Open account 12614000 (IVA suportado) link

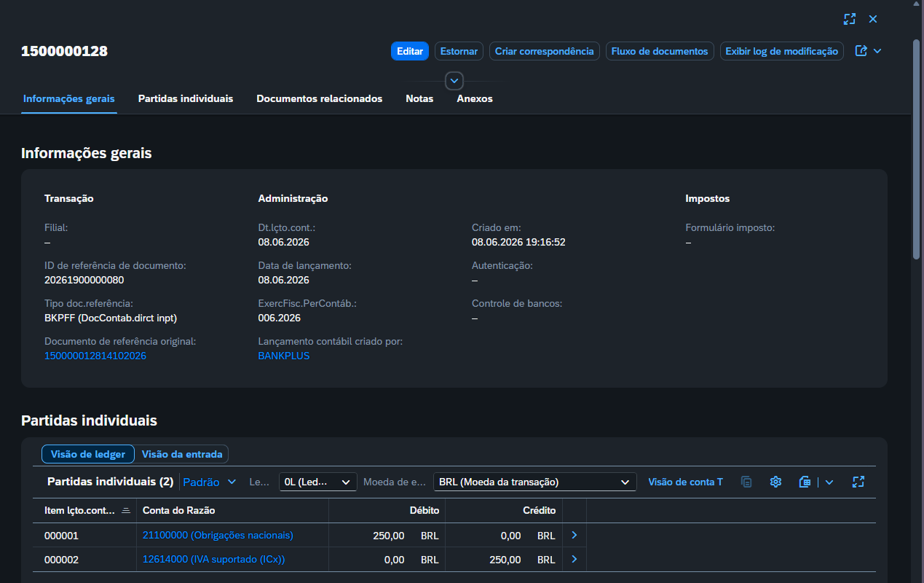coord(214,560)
